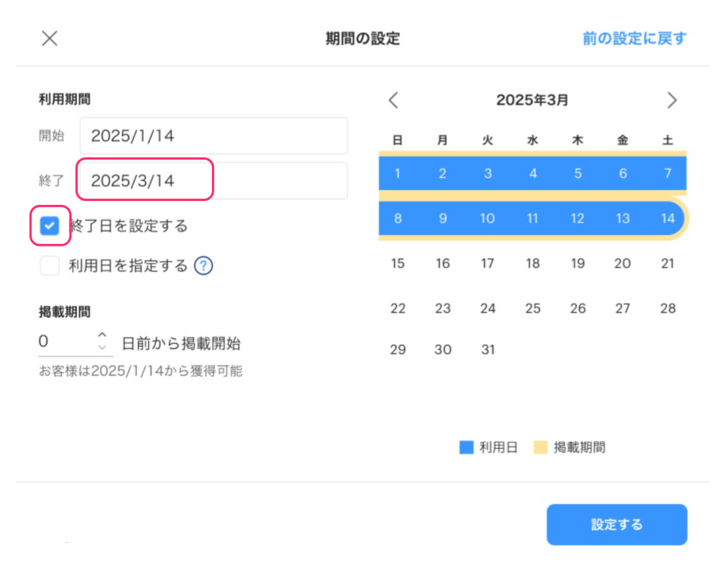Select March 1 on the calendar

point(398,174)
